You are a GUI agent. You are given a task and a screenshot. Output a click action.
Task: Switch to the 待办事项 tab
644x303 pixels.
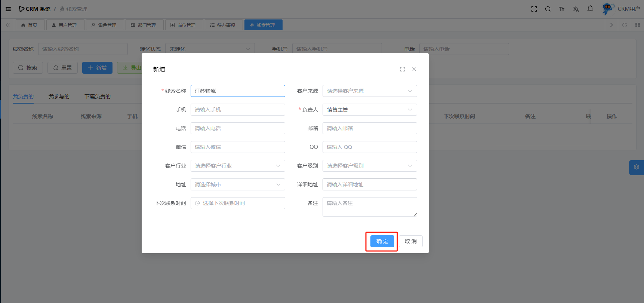(x=224, y=25)
